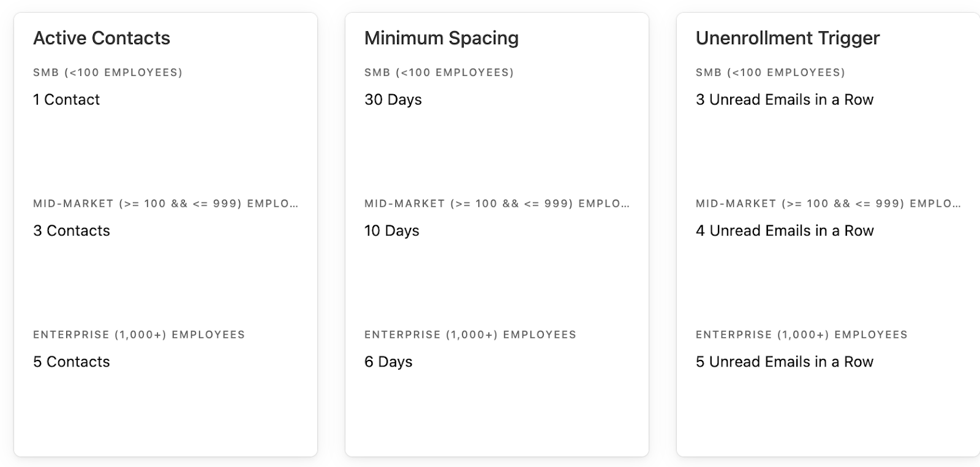Click the "6 Days" spacing value
Screen dimensions: 980x467
pyautogui.click(x=388, y=362)
